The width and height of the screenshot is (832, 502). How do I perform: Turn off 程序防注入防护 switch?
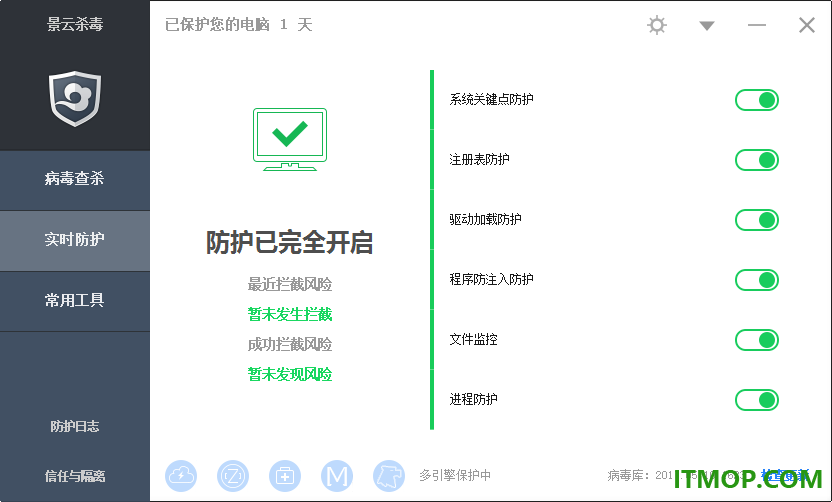point(757,280)
